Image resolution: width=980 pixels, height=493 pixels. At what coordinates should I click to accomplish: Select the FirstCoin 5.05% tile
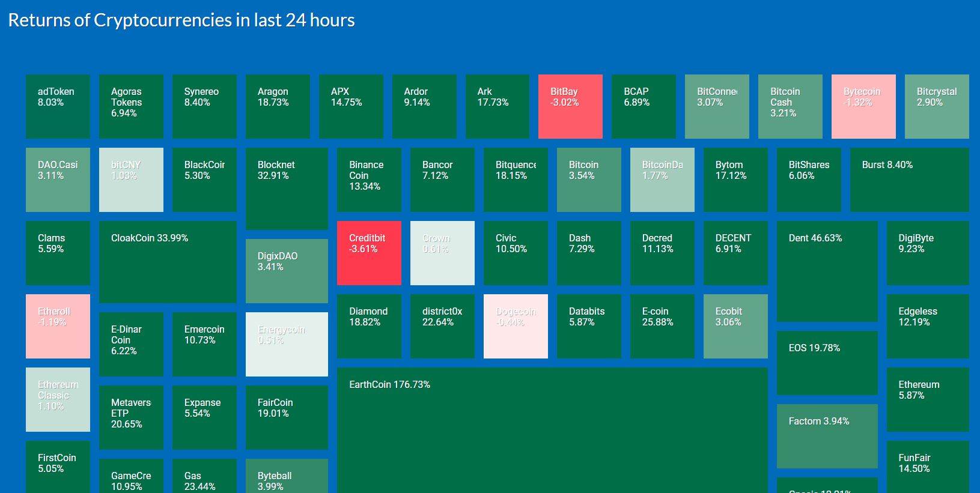58,467
